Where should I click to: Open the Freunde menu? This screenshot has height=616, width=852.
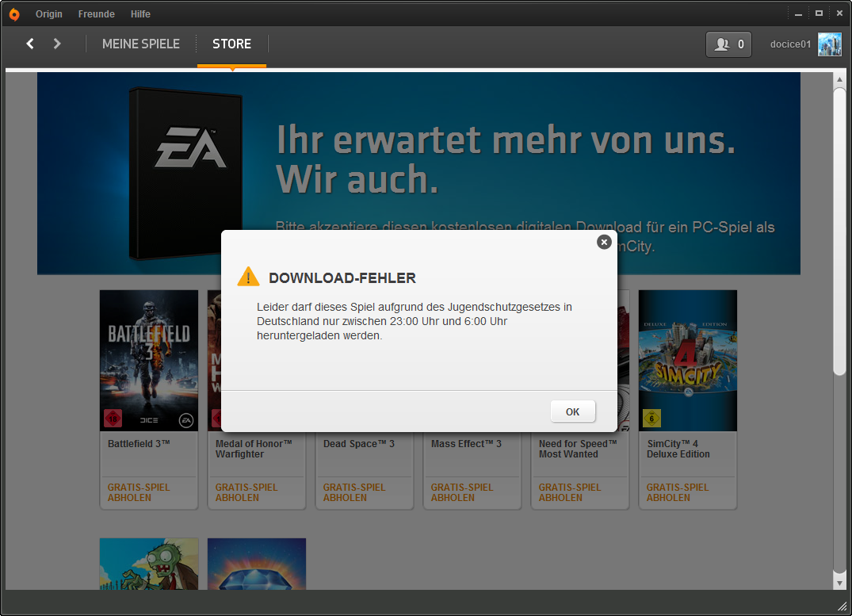tap(96, 14)
